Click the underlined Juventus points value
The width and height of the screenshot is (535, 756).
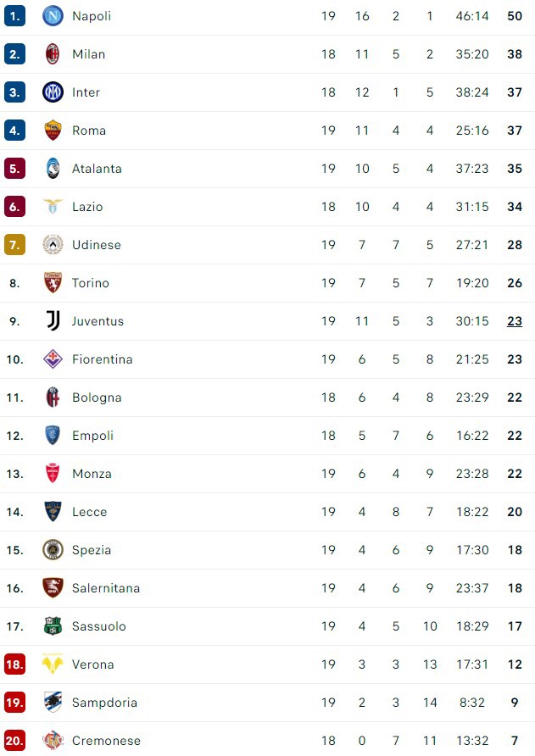[515, 321]
